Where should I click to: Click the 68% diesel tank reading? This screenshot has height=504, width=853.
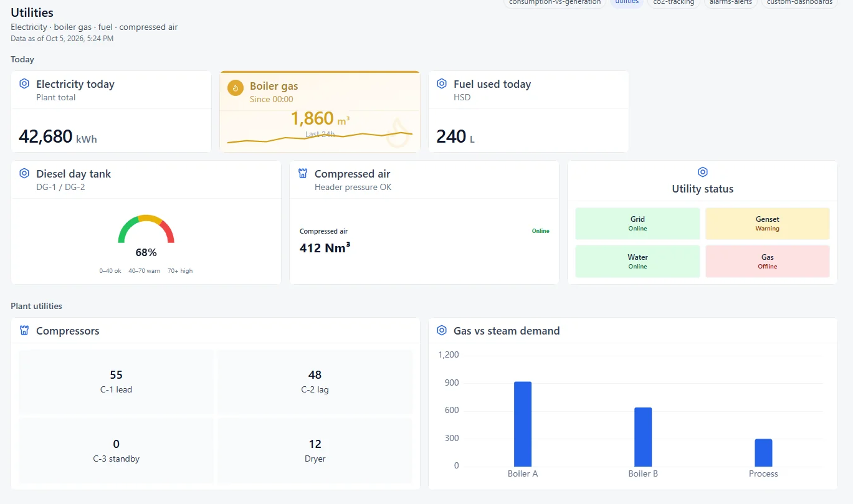(146, 252)
